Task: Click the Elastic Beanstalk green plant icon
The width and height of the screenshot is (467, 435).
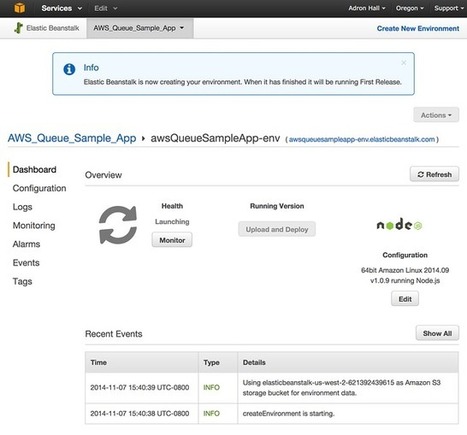Action: 19,28
